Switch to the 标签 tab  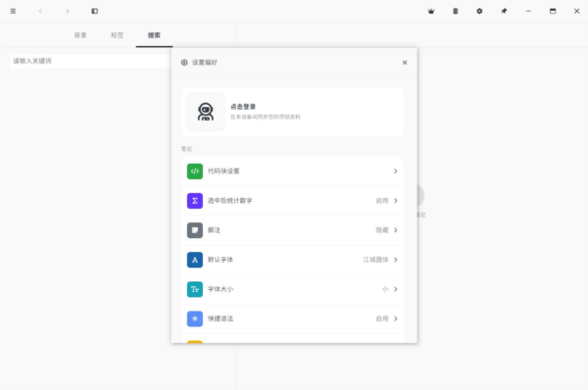pyautogui.click(x=117, y=35)
